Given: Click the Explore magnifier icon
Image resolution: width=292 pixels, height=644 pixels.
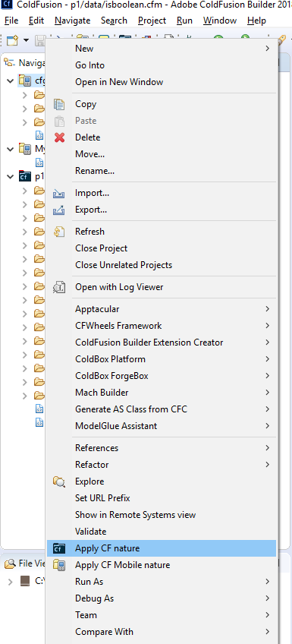Looking at the screenshot, I should [59, 481].
